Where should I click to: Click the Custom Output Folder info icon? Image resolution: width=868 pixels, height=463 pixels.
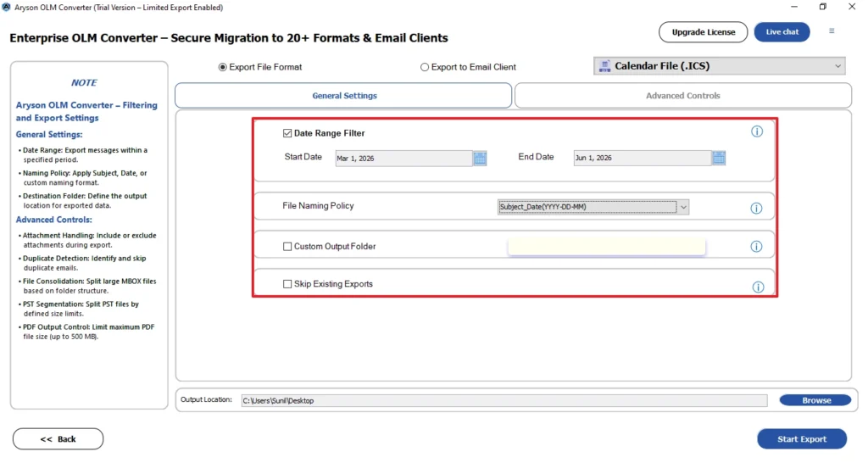(x=756, y=247)
